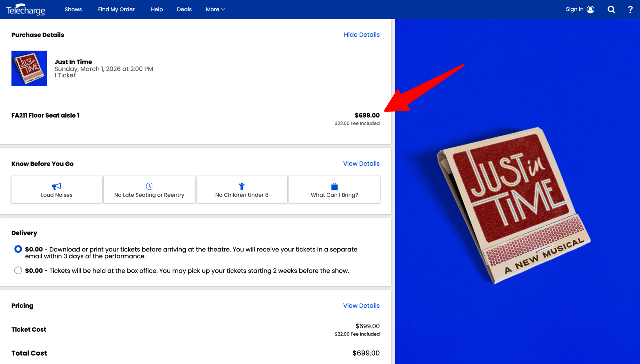The height and width of the screenshot is (364, 640).
Task: Click the Telecharge logo
Action: pyautogui.click(x=26, y=10)
